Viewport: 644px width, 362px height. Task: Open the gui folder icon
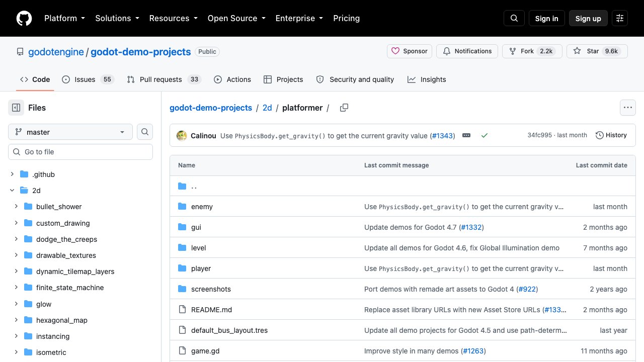pos(182,227)
